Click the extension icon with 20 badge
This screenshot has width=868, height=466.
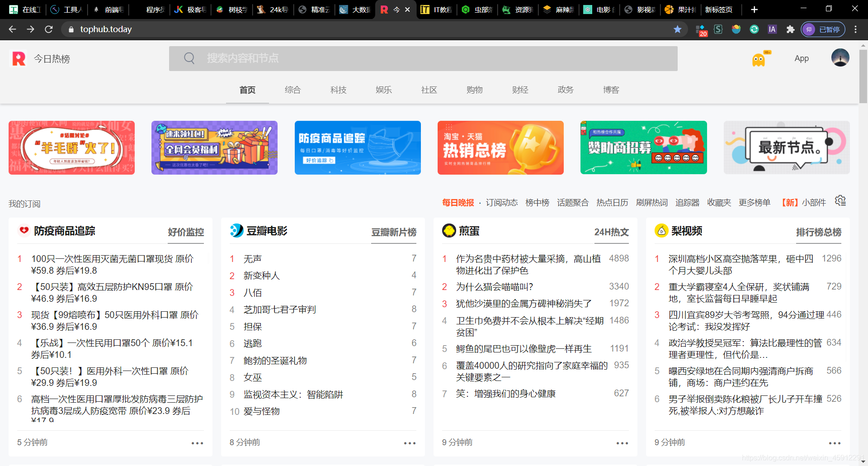pos(701,30)
